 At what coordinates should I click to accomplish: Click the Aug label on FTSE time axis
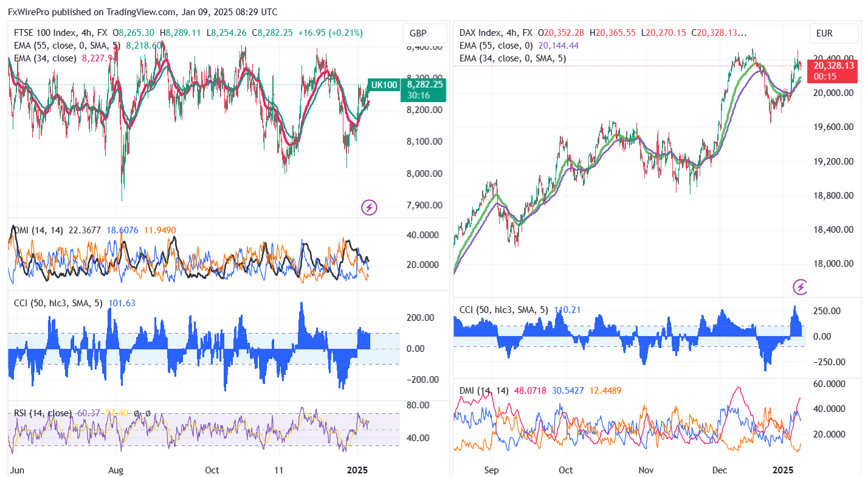click(x=117, y=470)
